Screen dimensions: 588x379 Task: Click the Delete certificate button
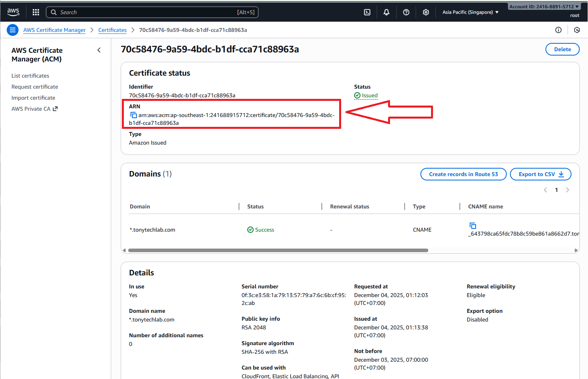[x=562, y=49]
